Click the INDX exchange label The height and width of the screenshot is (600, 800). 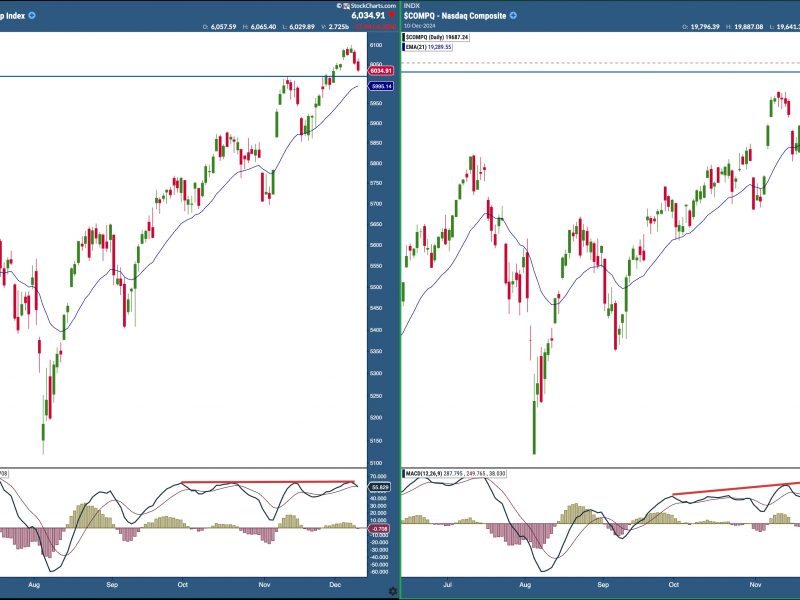pyautogui.click(x=412, y=6)
